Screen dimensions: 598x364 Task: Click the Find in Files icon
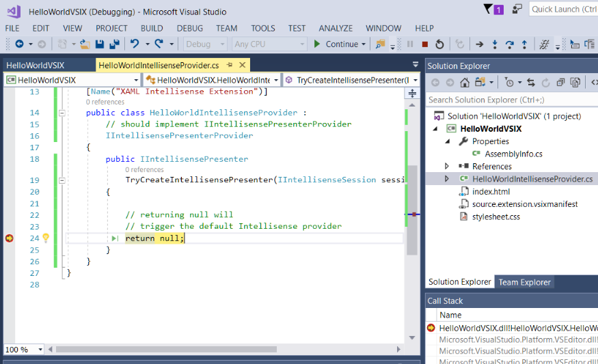click(380, 44)
